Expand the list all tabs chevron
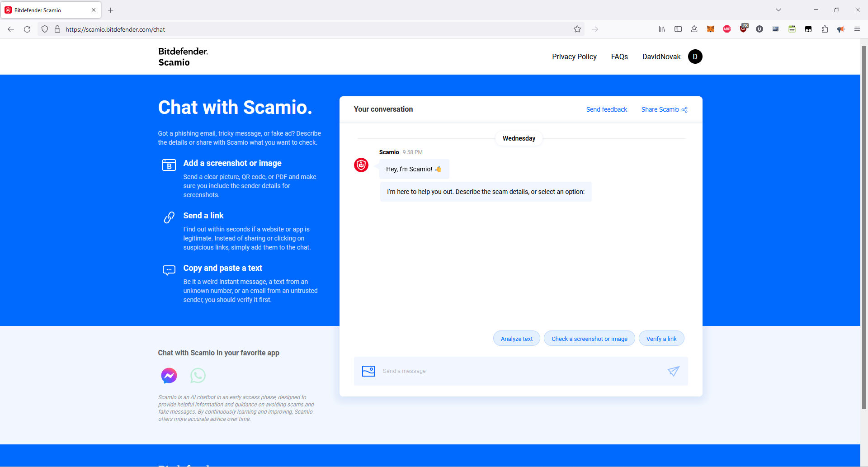The height and width of the screenshot is (467, 868). pyautogui.click(x=778, y=10)
